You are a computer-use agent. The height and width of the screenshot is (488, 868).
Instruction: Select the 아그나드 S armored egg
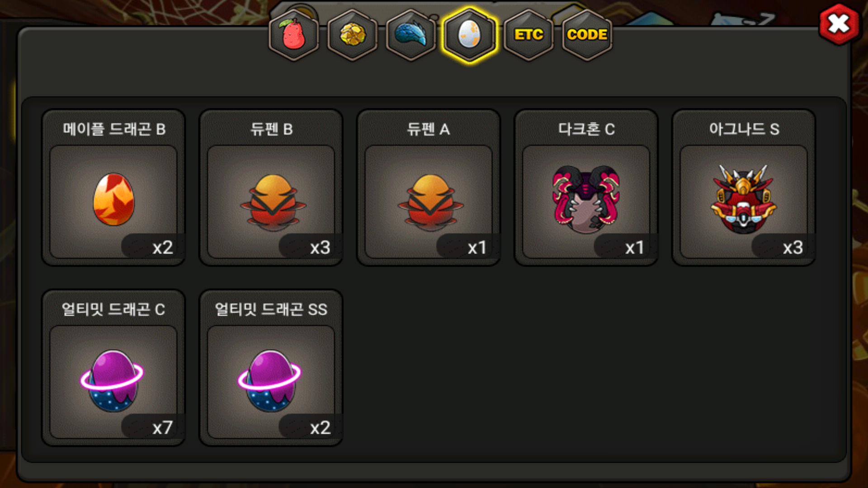tap(744, 199)
